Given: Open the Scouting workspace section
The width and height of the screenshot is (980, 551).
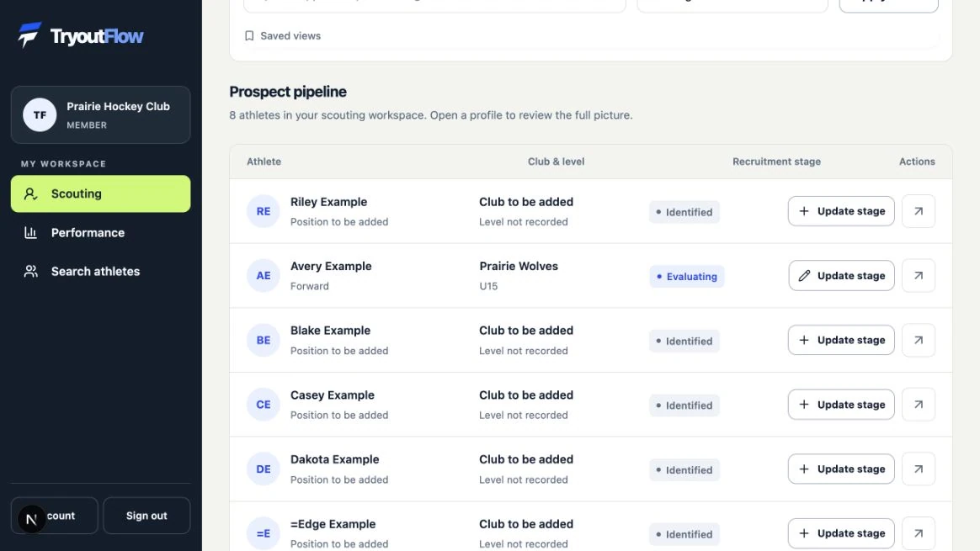Looking at the screenshot, I should pyautogui.click(x=101, y=193).
